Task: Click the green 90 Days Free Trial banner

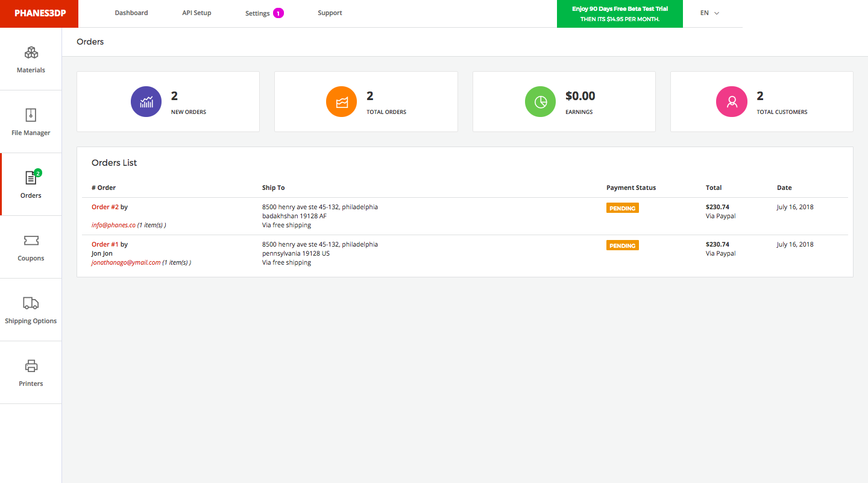Action: click(620, 14)
